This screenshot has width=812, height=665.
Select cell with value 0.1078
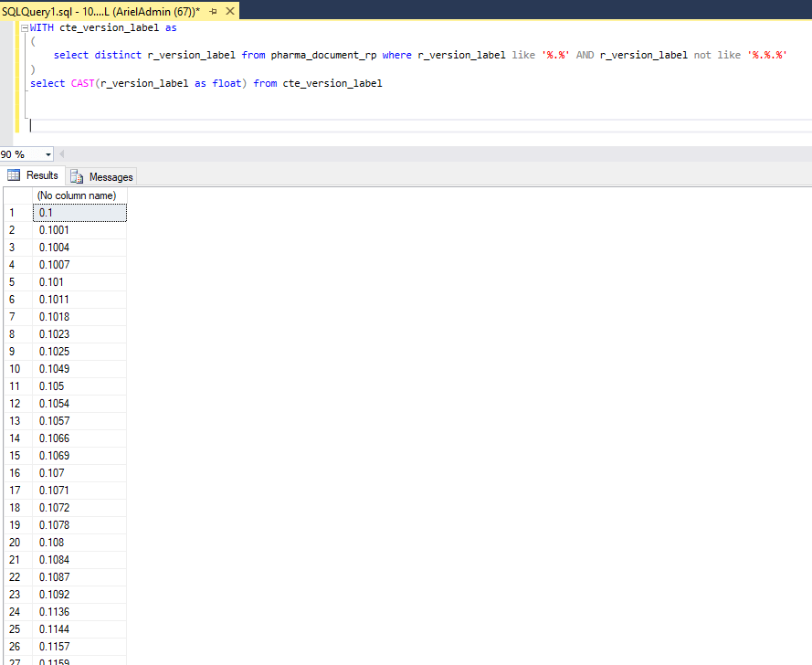pos(79,525)
